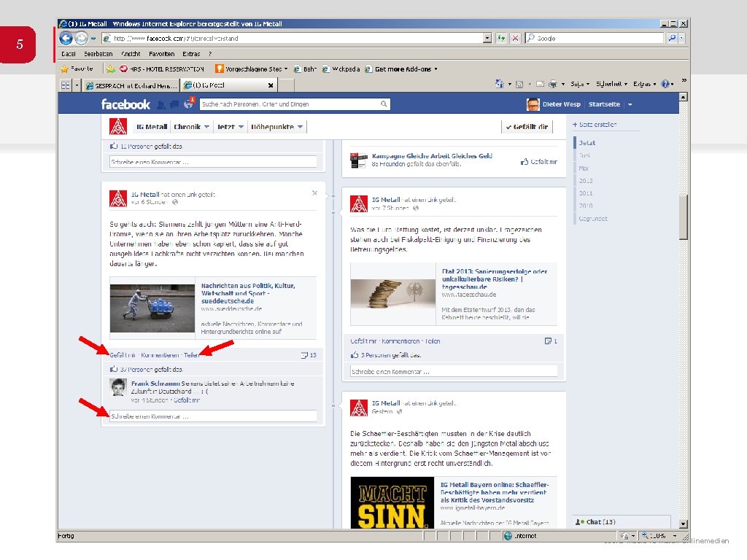747x560 pixels.
Task: Select Mai in the timeline sidebar
Action: 584,168
